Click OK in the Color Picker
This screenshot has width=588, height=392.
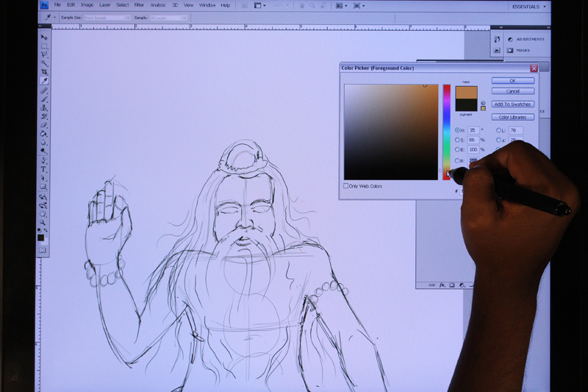point(512,81)
